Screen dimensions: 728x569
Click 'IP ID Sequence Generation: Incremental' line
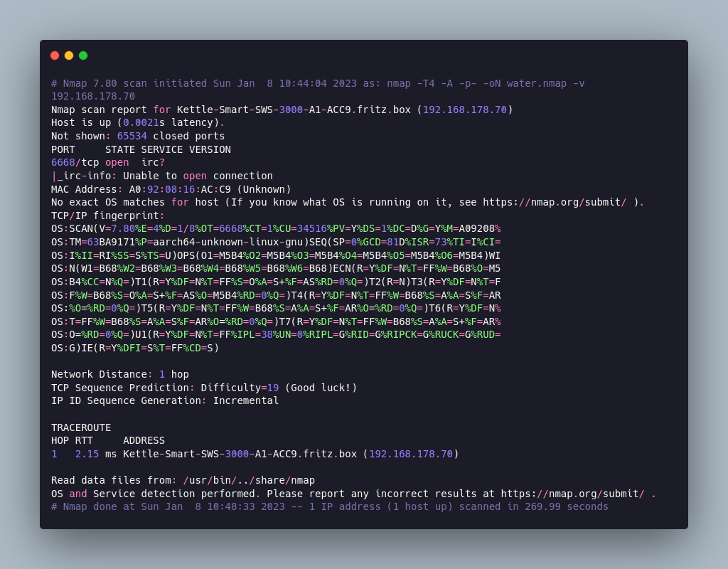point(165,401)
